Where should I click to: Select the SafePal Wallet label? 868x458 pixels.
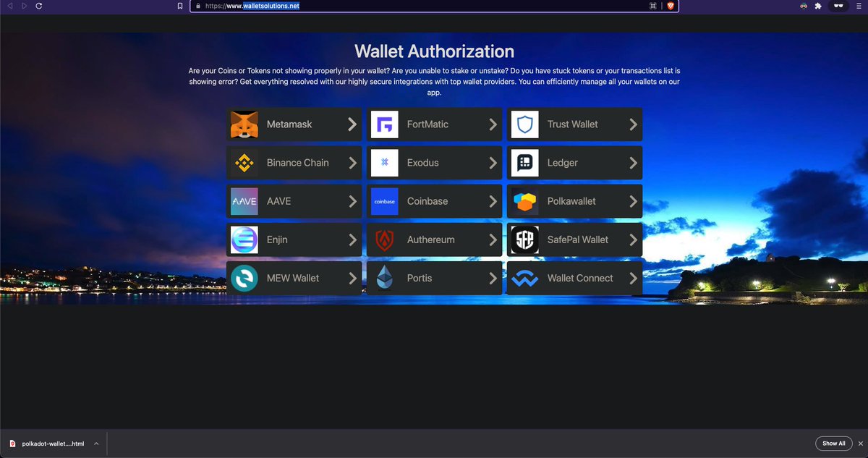point(578,239)
